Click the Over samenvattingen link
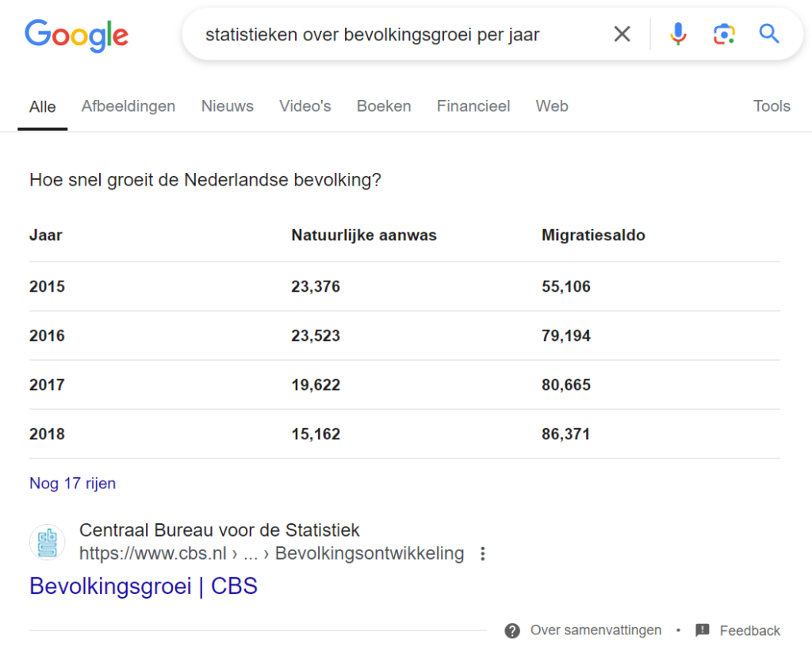The width and height of the screenshot is (812, 647). point(596,630)
